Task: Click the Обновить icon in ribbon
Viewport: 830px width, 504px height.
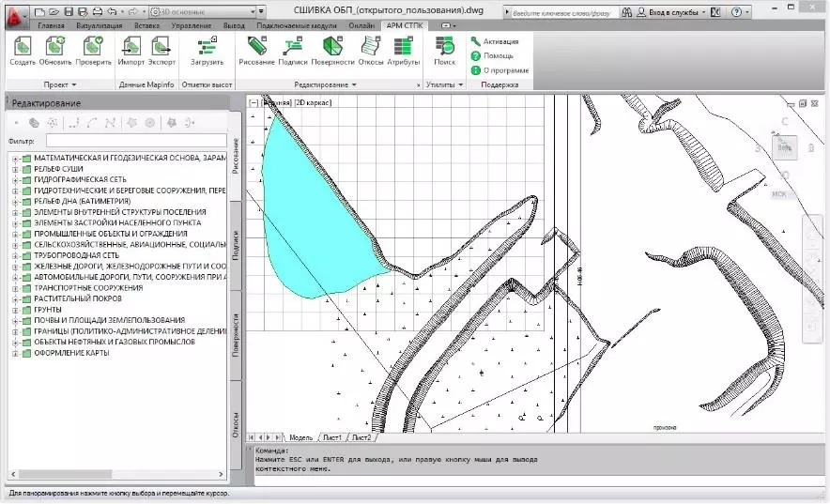Action: pos(55,46)
